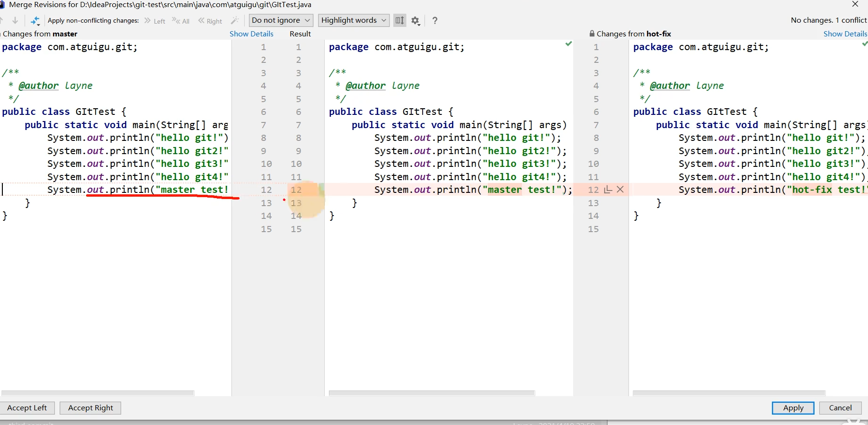This screenshot has width=868, height=425.
Task: Click the "master test!" line in master pane
Action: pyautogui.click(x=138, y=190)
